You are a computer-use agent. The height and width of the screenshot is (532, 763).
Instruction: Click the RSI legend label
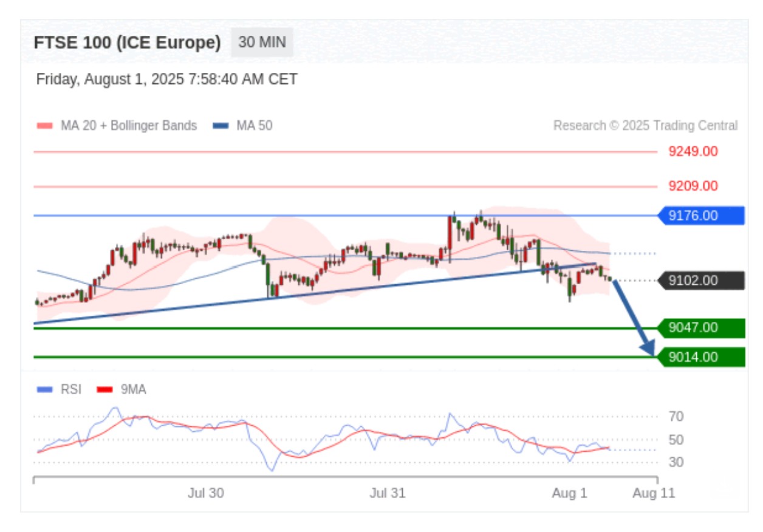point(71,390)
